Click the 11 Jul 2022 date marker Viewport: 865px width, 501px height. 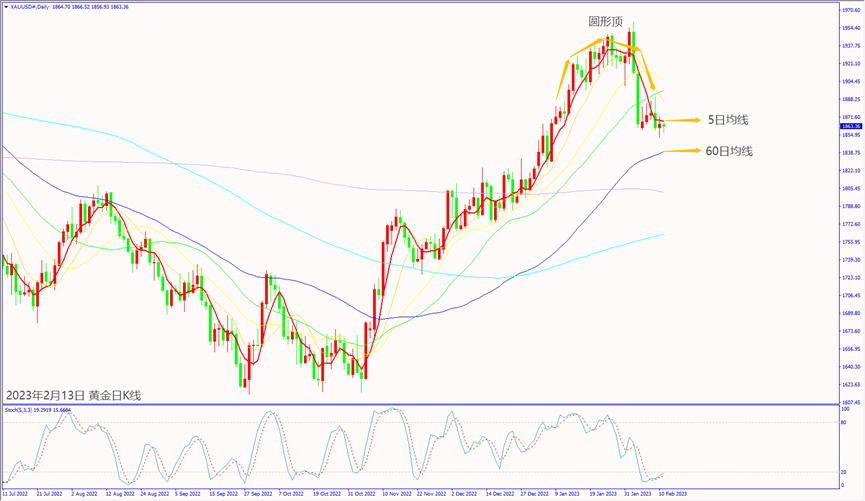[16, 494]
